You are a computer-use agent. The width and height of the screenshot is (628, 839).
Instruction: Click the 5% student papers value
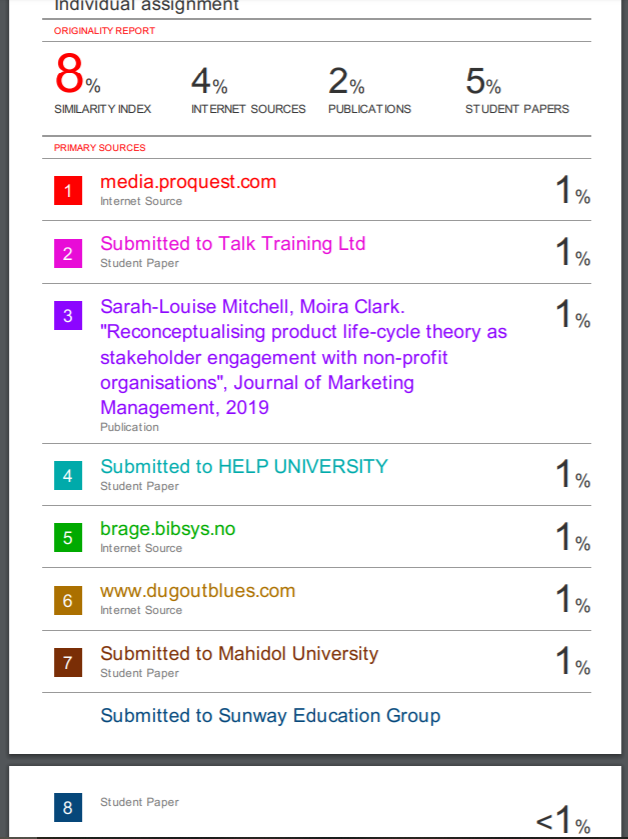click(483, 80)
